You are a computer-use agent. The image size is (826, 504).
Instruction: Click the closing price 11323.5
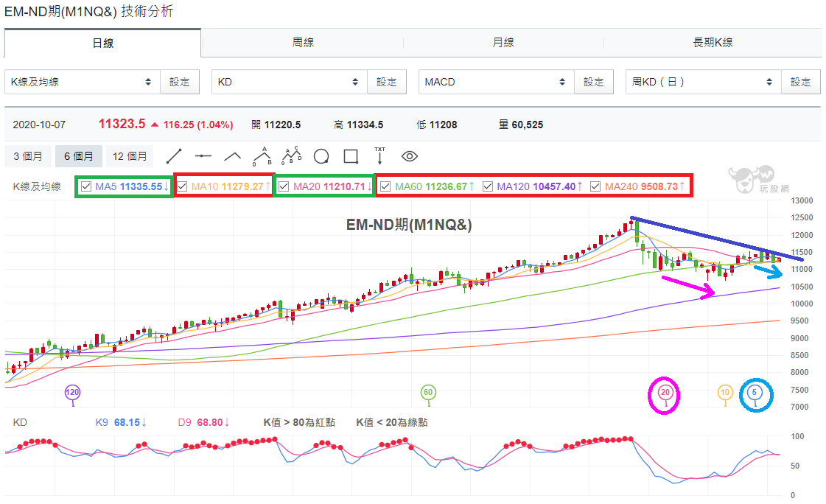pos(122,124)
